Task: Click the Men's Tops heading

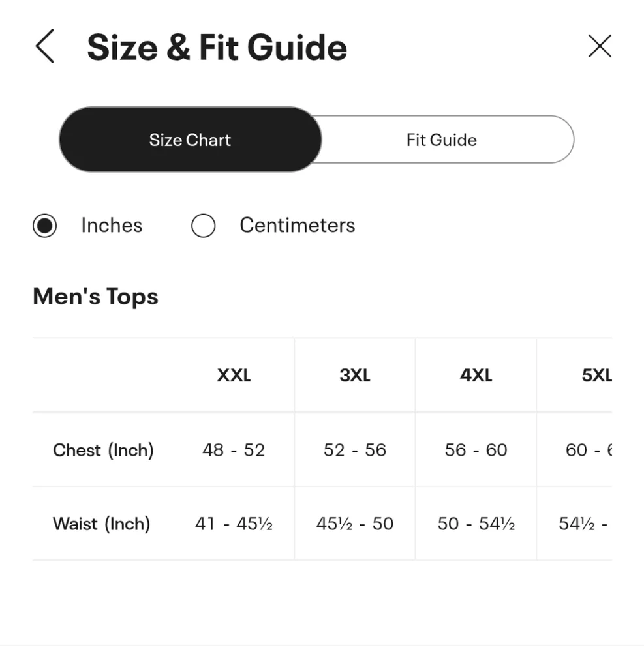Action: (x=96, y=297)
